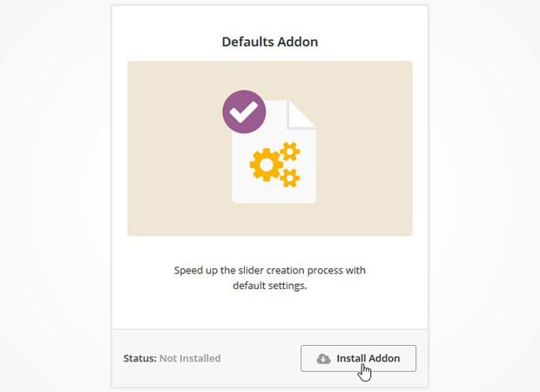Image resolution: width=540 pixels, height=392 pixels.
Task: Click the 'Status:' label
Action: [x=140, y=358]
